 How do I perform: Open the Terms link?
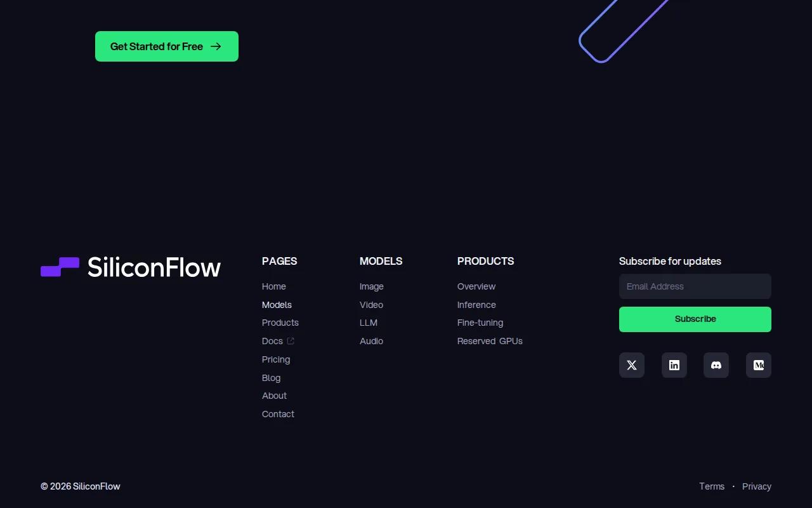pyautogui.click(x=712, y=486)
